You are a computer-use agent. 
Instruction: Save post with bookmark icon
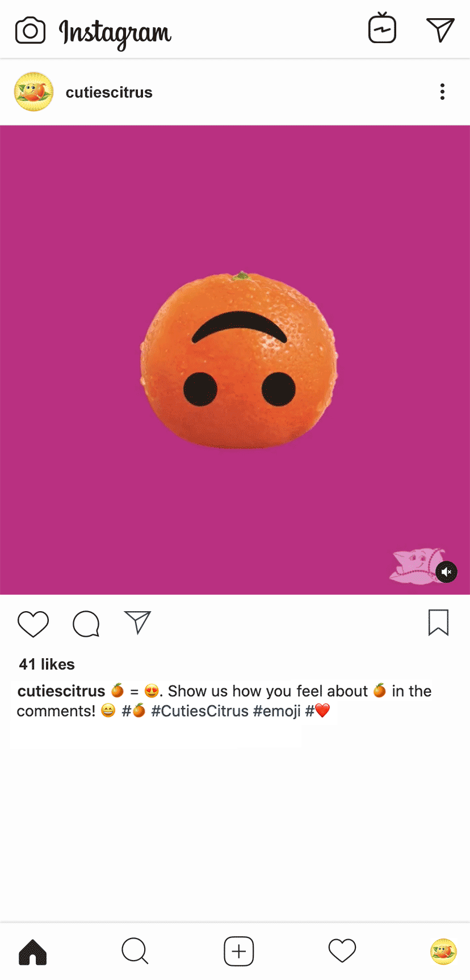[x=438, y=623]
